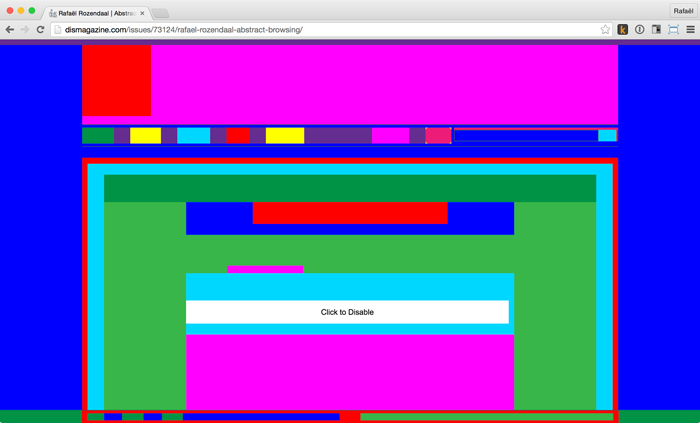
Task: Click the orange K extension icon
Action: 622,30
